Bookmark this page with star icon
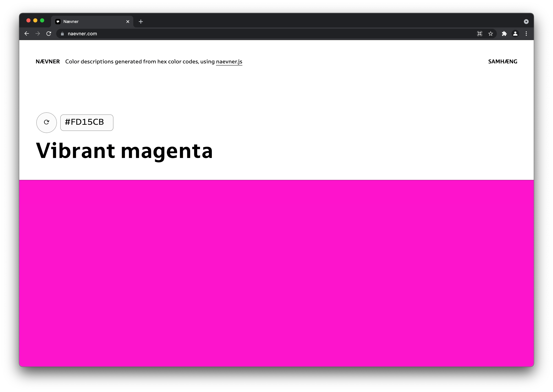 click(490, 34)
